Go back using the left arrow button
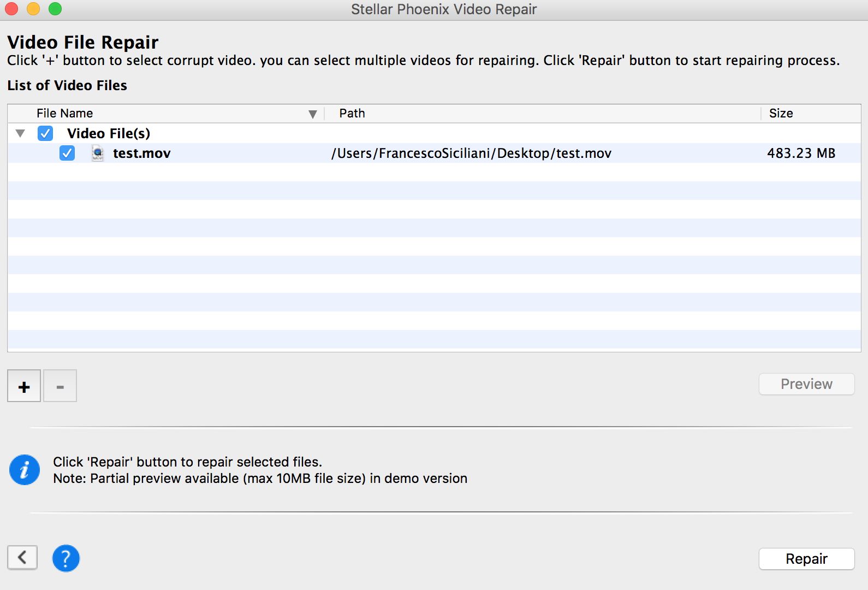This screenshot has width=868, height=590. 22,557
